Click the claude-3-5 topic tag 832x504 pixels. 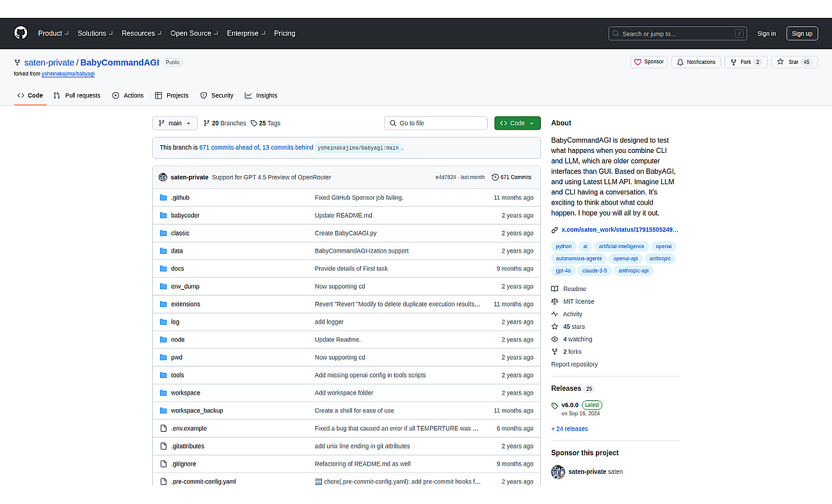click(x=595, y=271)
